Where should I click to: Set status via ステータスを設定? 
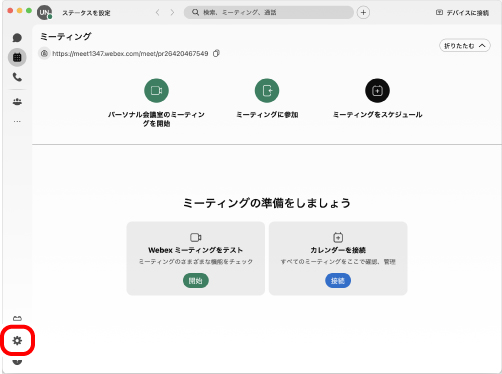coord(86,13)
